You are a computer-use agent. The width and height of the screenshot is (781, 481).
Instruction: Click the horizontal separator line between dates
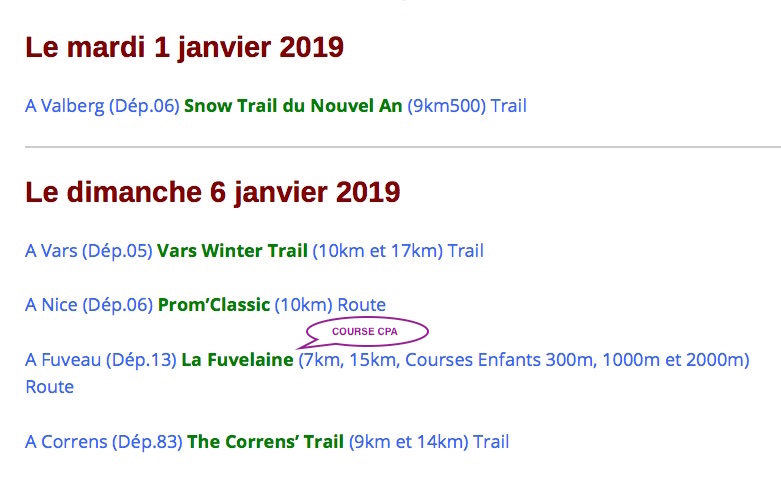tap(403, 147)
